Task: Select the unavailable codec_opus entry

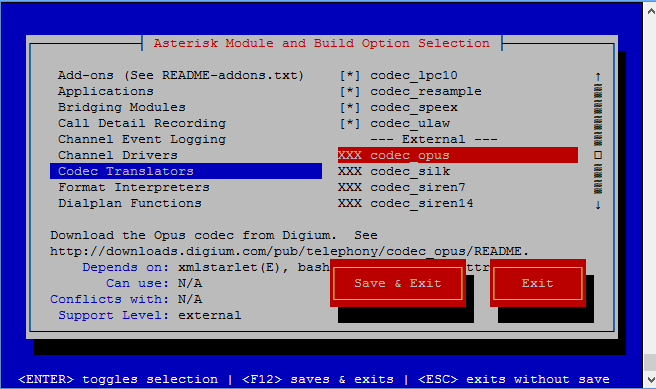Action: 458,155
